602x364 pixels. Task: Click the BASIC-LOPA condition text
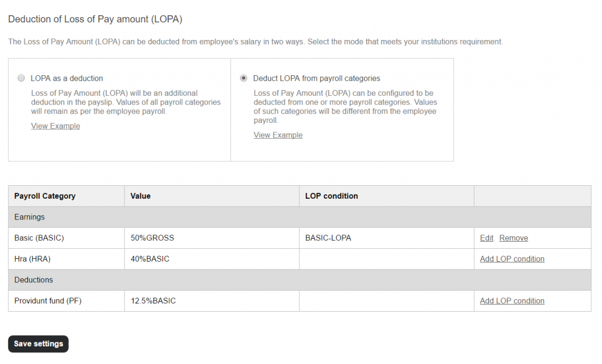pos(328,238)
